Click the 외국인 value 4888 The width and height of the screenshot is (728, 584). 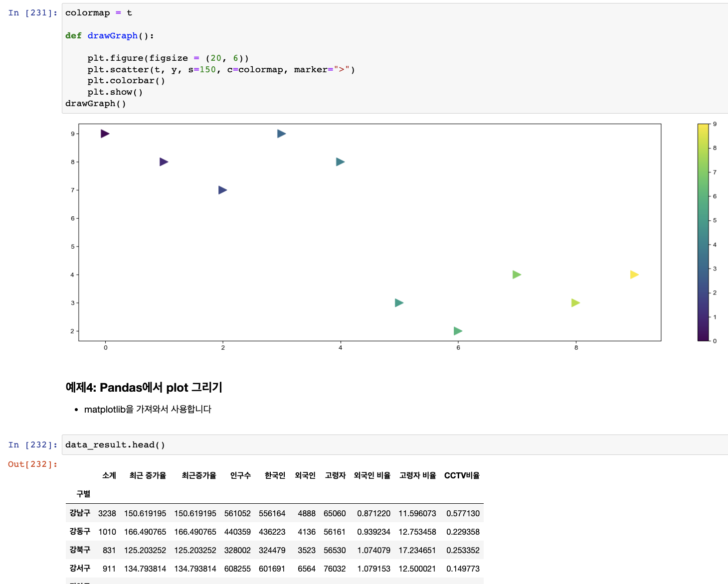pos(307,513)
